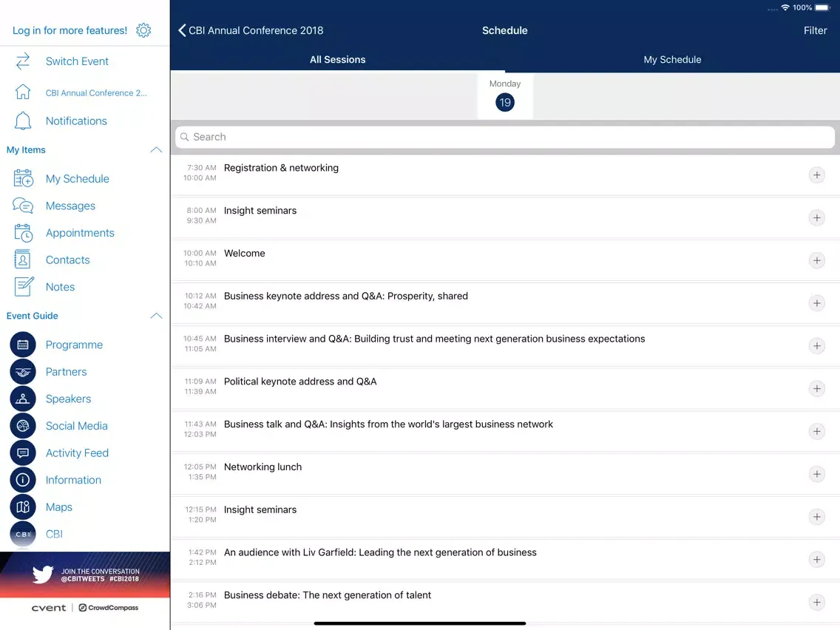840x630 pixels.
Task: Add Political keynote address session
Action: coord(816,388)
